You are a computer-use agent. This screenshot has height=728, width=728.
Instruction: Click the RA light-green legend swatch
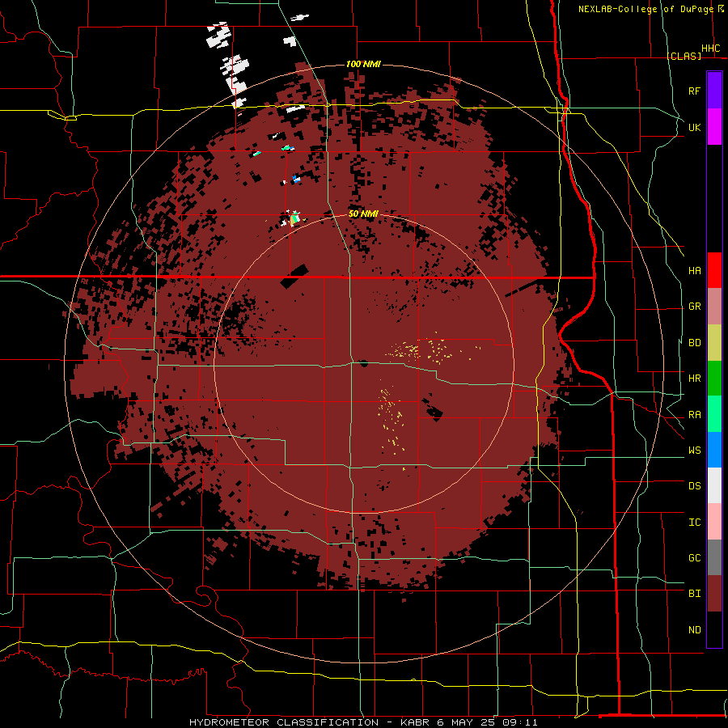tap(714, 414)
